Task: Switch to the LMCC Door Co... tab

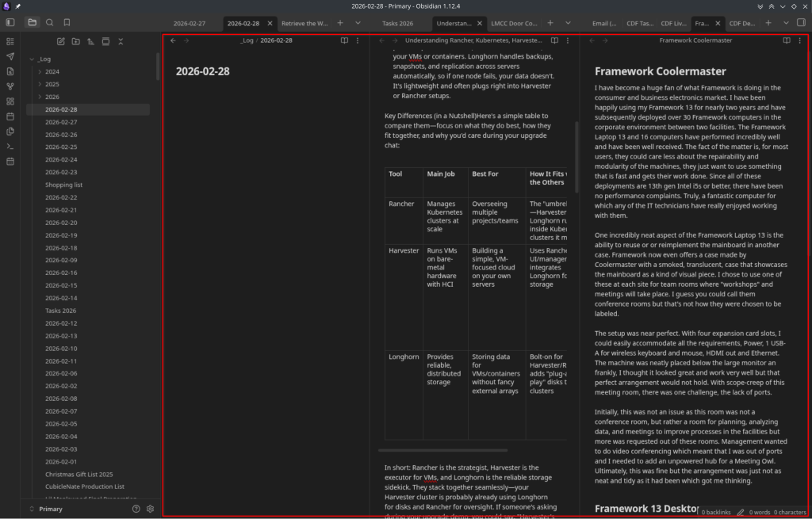Action: (514, 23)
